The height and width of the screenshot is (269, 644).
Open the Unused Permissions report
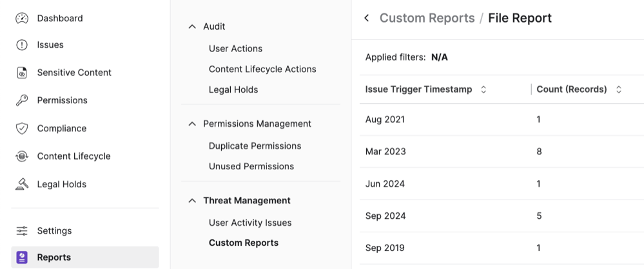click(x=251, y=166)
